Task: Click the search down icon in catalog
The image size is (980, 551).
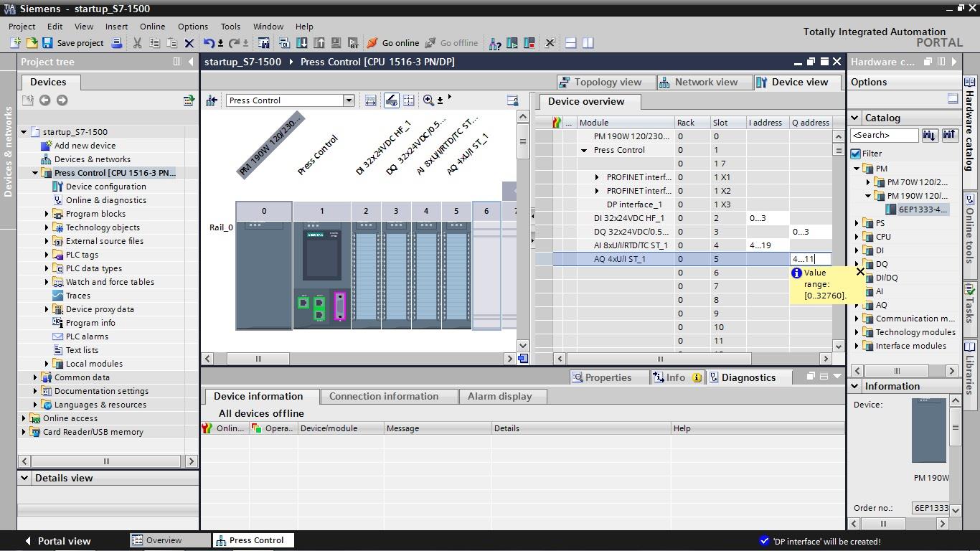Action: [x=930, y=135]
